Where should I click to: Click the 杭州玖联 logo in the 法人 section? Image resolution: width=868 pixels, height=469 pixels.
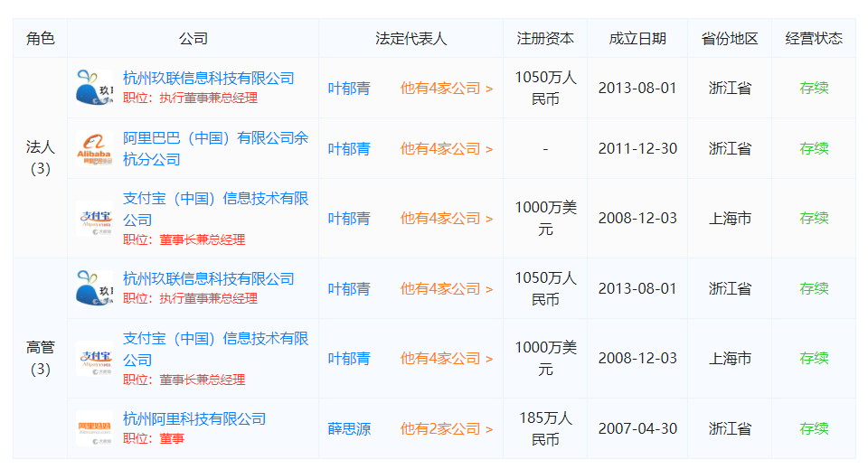(95, 88)
